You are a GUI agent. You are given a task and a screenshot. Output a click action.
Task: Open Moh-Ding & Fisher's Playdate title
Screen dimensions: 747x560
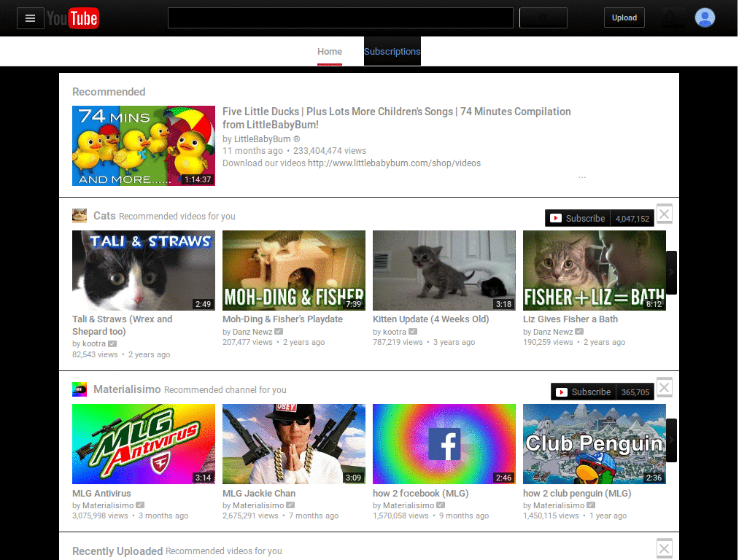click(282, 319)
